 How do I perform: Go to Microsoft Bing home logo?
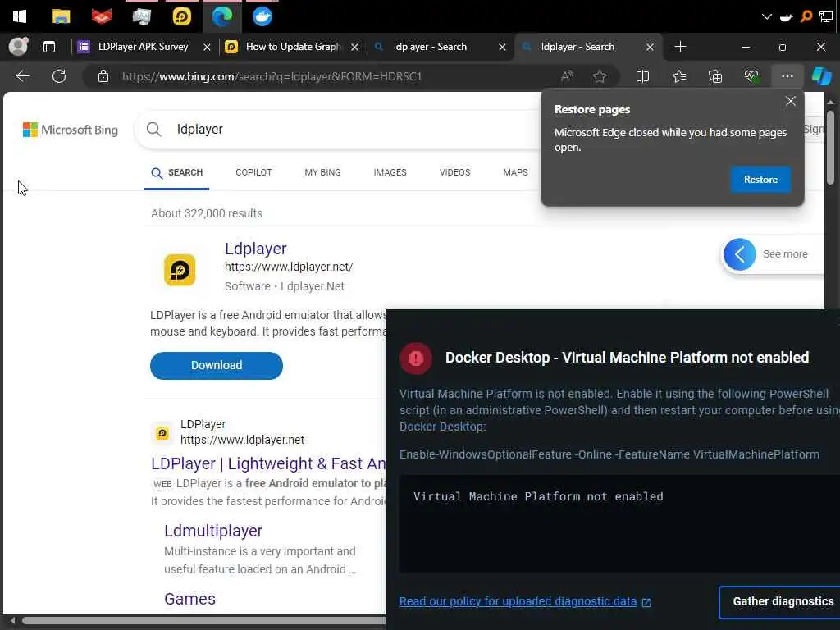(71, 130)
